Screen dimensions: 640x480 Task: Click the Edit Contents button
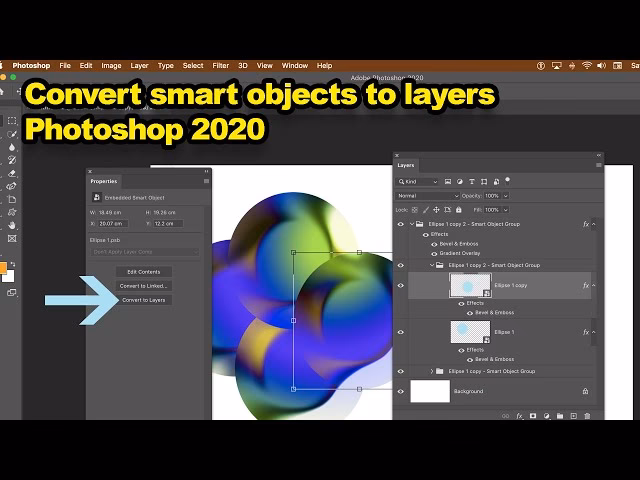pyautogui.click(x=144, y=272)
